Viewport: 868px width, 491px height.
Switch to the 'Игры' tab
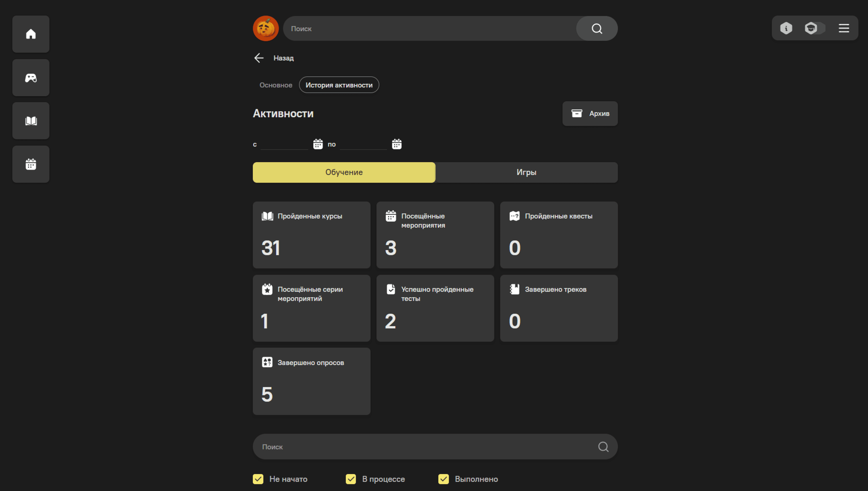click(x=526, y=172)
